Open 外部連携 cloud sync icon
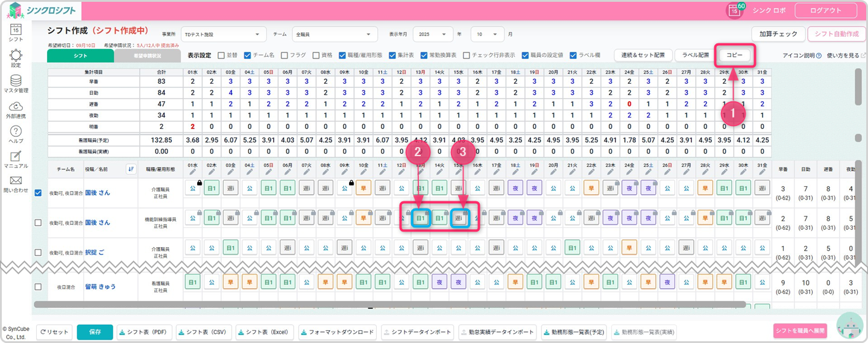868x343 pixels. [16, 107]
